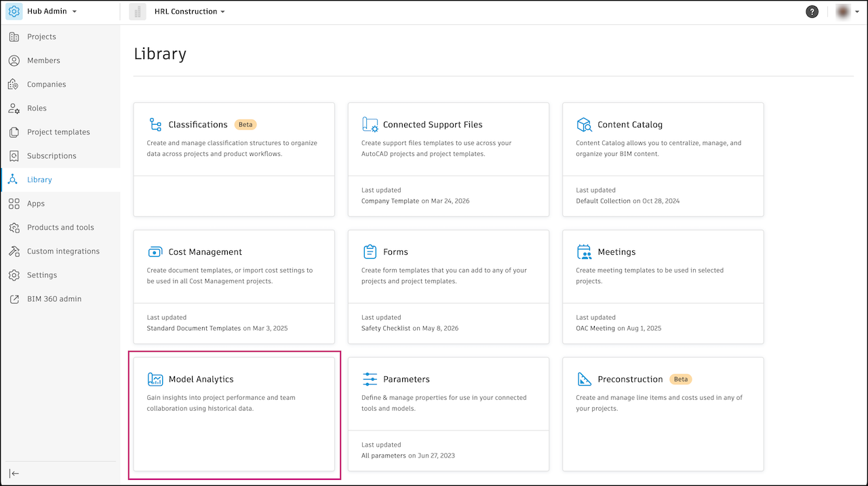The height and width of the screenshot is (486, 868).
Task: Click the Hub Admin gear icon
Action: (x=14, y=12)
